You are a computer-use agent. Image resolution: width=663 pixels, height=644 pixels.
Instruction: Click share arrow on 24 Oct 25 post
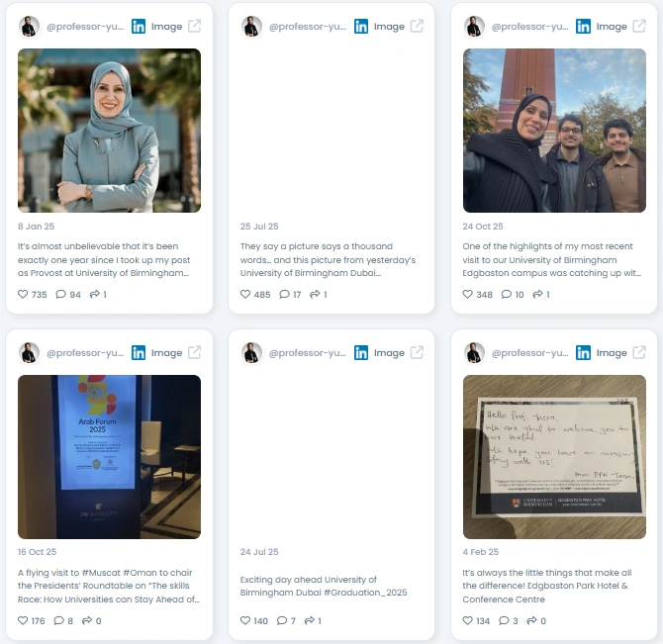pos(537,294)
